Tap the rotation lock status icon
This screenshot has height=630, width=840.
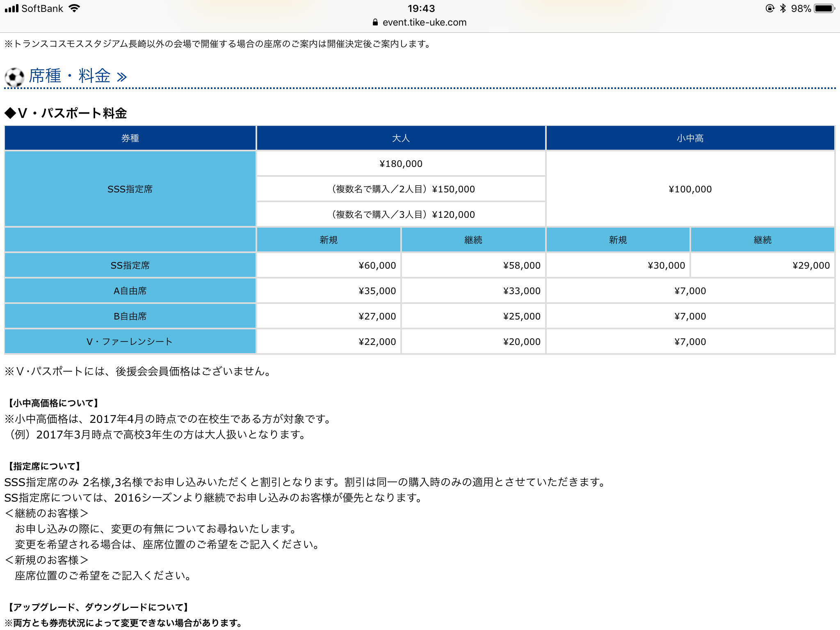(x=770, y=8)
